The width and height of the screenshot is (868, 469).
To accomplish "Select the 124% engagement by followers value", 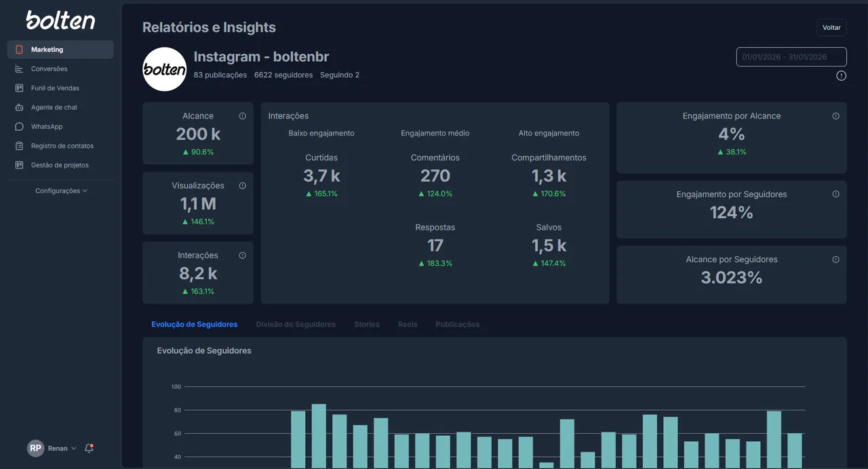I will point(732,213).
